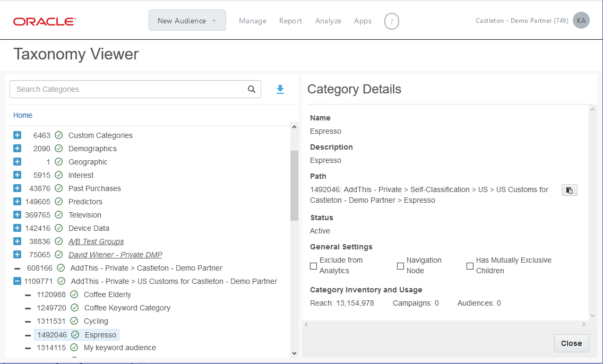This screenshot has height=364, width=603.
Task: Open David Wiener - Private DMP category
Action: point(115,255)
